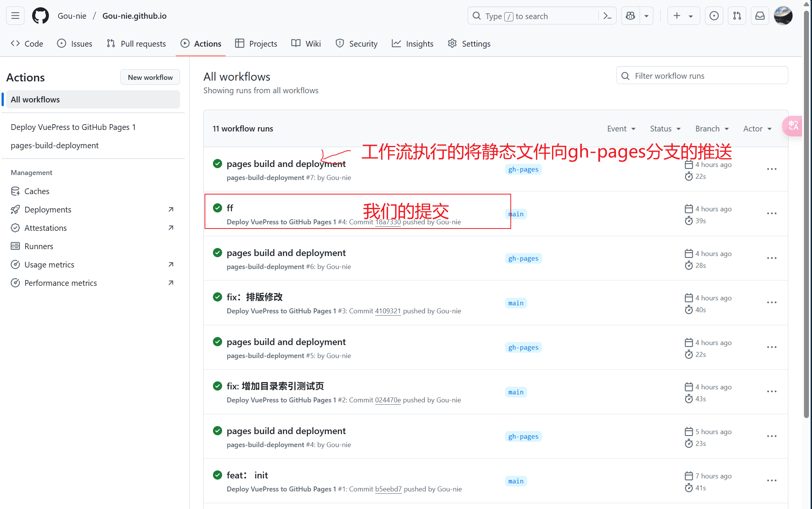The height and width of the screenshot is (509, 812).
Task: Open Attestations management link
Action: pyautogui.click(x=93, y=228)
